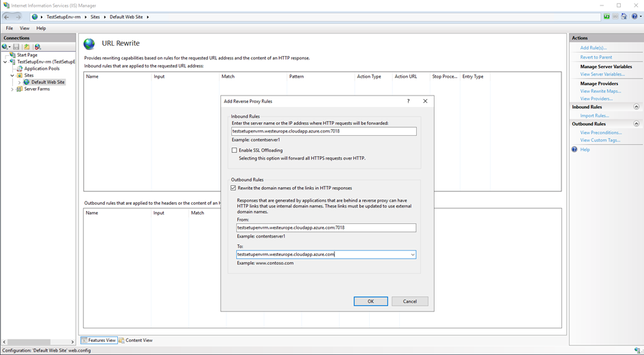The image size is (644, 355).
Task: Click the outbound From text field
Action: click(325, 228)
